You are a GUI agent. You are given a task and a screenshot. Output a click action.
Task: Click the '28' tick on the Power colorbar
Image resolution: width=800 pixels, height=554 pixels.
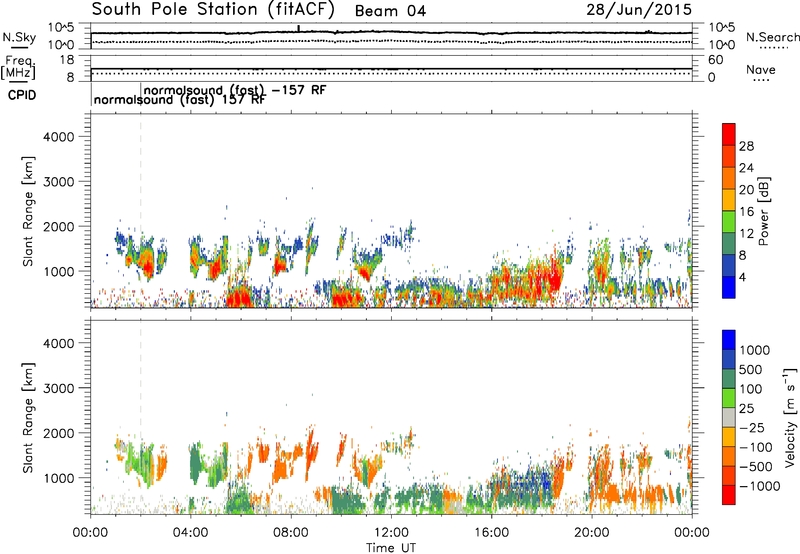pos(746,146)
